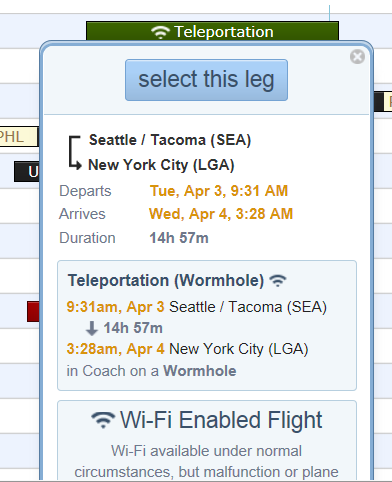The image size is (392, 482).
Task: Click the Wi-Fi Enabled Flight heading
Action: coord(221,420)
